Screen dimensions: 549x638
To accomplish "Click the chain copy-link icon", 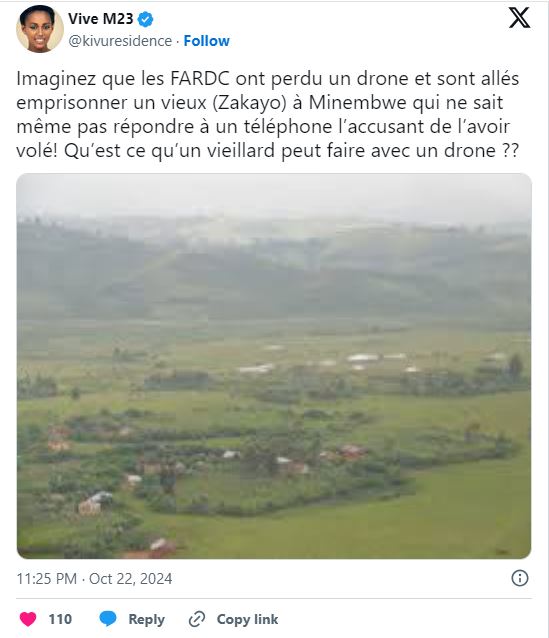I will click(197, 619).
